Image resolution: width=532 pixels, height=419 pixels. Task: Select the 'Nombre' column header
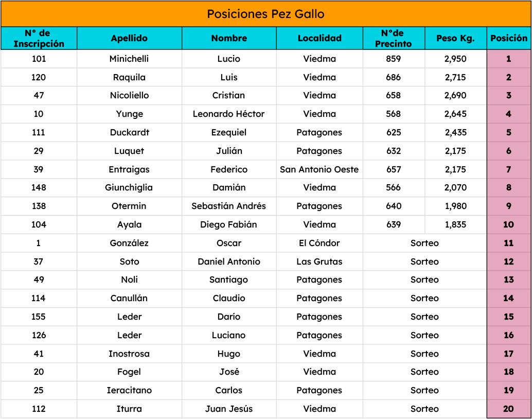(x=229, y=39)
